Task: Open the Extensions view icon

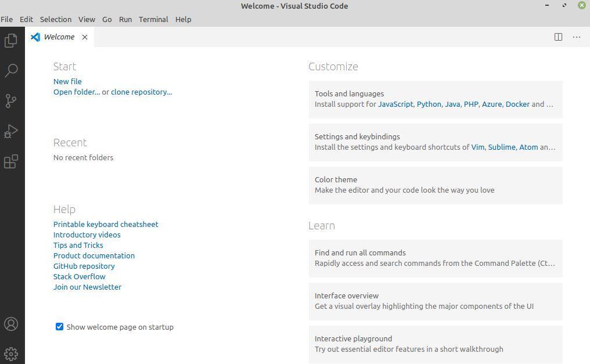Action: (x=11, y=161)
